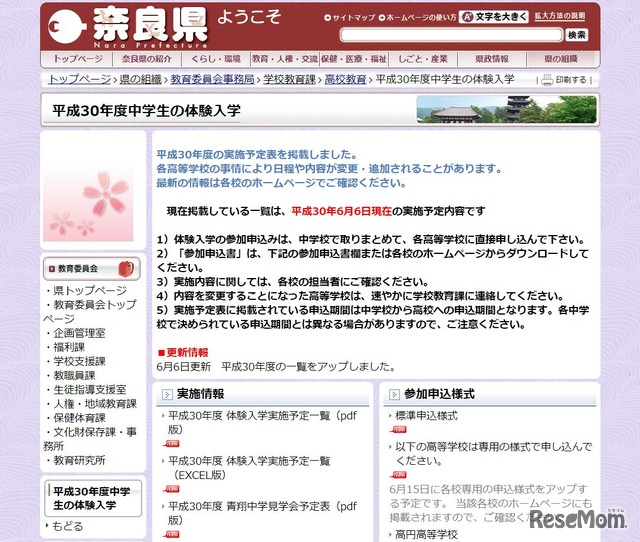Open 県トップページ in sidebar
640x542 pixels.
[90, 291]
